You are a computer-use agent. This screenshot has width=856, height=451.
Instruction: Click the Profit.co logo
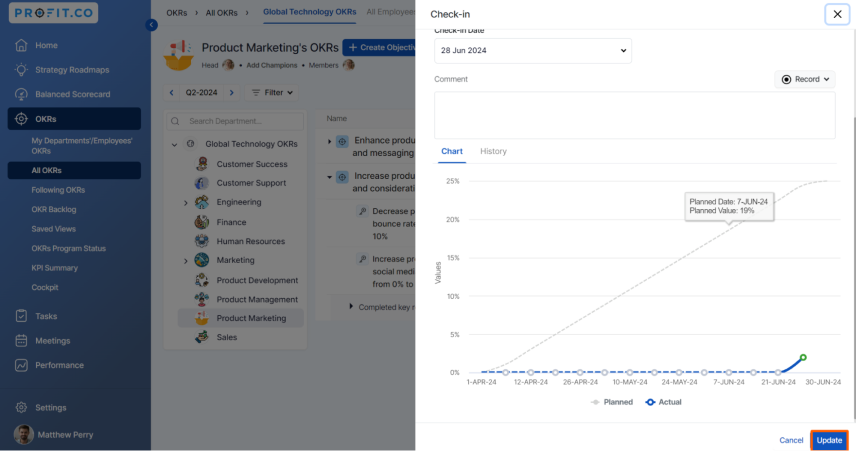(53, 13)
